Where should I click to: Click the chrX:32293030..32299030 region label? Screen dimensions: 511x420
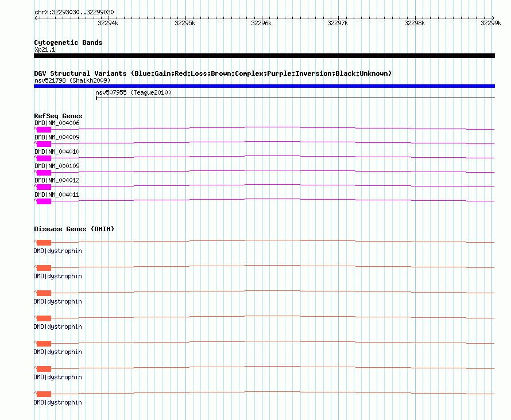[x=74, y=12]
